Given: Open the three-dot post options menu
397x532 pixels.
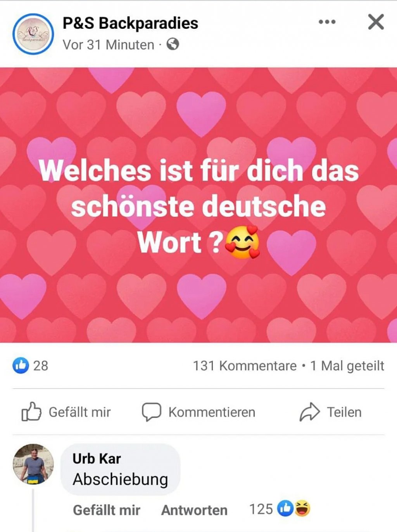Looking at the screenshot, I should coord(327,22).
